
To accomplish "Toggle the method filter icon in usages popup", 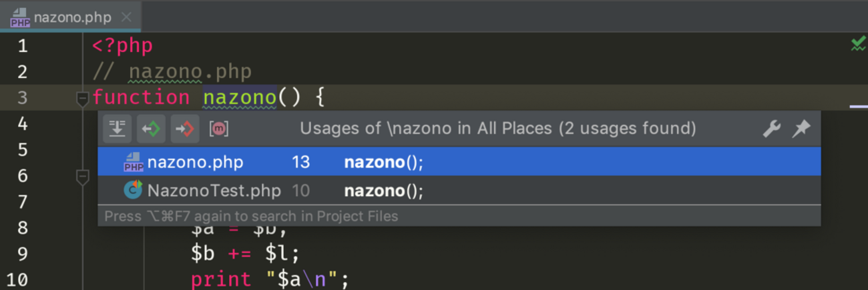I will (219, 129).
